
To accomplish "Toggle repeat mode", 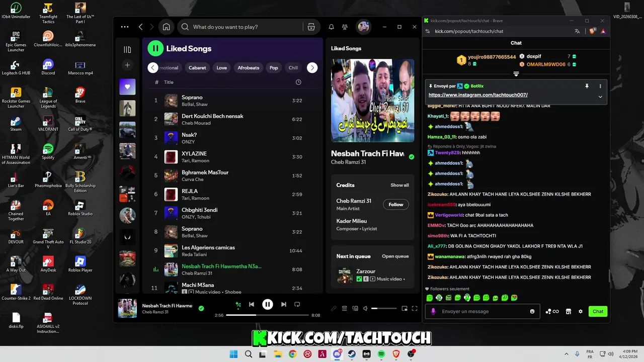I will point(297,304).
